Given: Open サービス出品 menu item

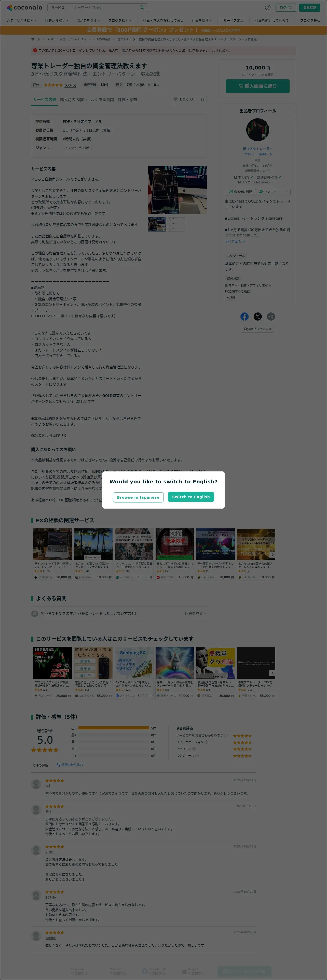Looking at the screenshot, I should click(x=233, y=21).
